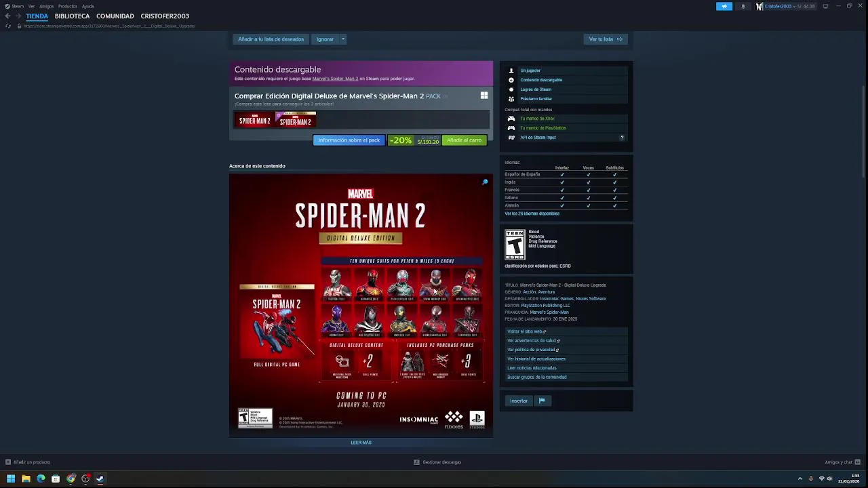
Task: Go back with the navigation arrow
Action: pos(7,16)
